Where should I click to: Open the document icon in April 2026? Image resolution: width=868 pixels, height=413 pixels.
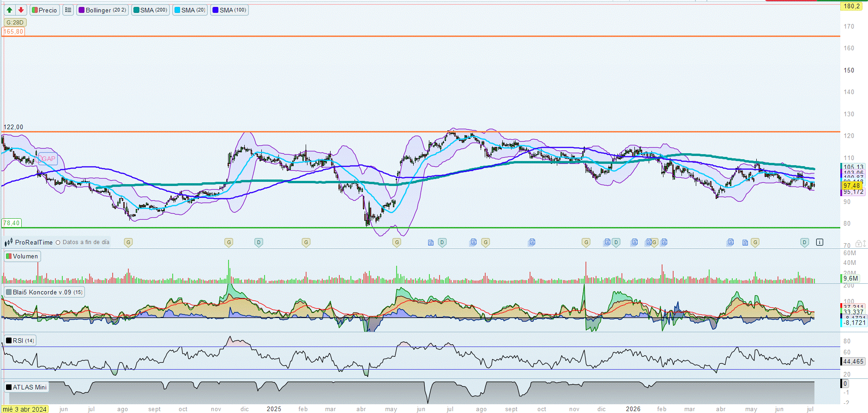pyautogui.click(x=730, y=242)
